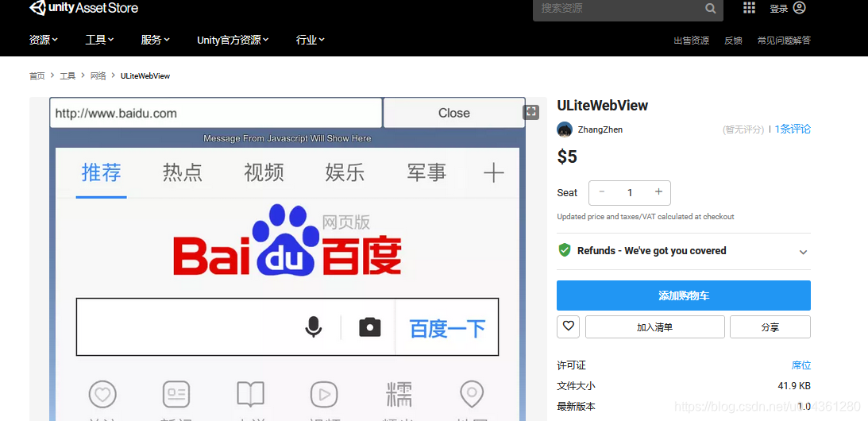Select the 娱乐 tab
This screenshot has height=421, width=868.
coord(345,173)
